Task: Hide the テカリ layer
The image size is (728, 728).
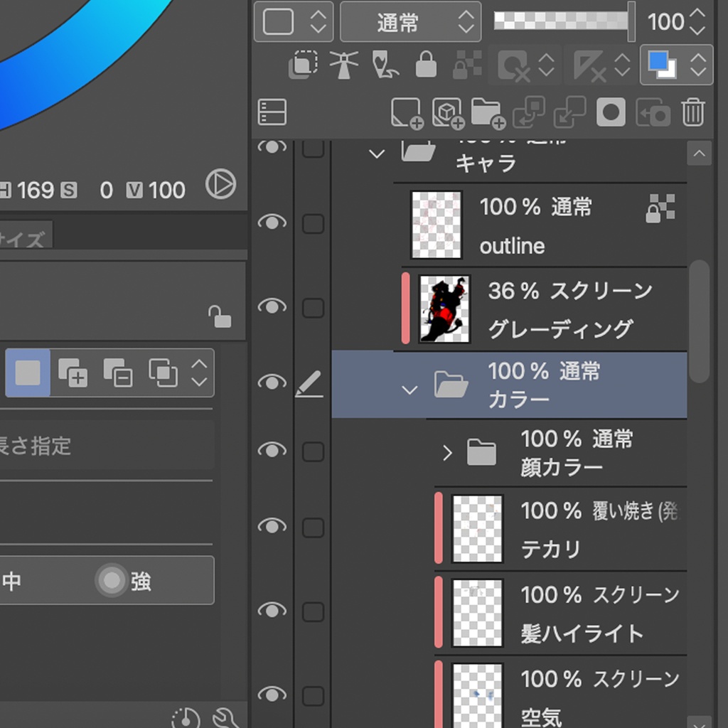Action: tap(272, 525)
